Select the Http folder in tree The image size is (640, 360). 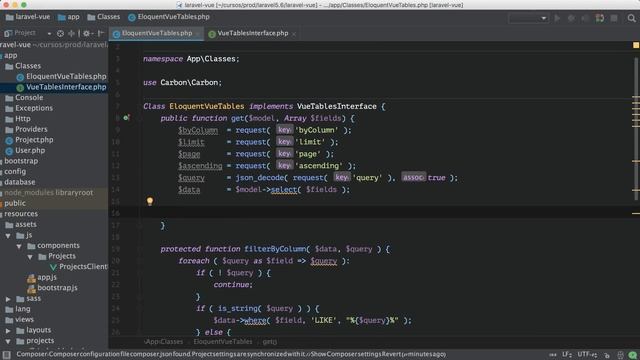coord(18,119)
